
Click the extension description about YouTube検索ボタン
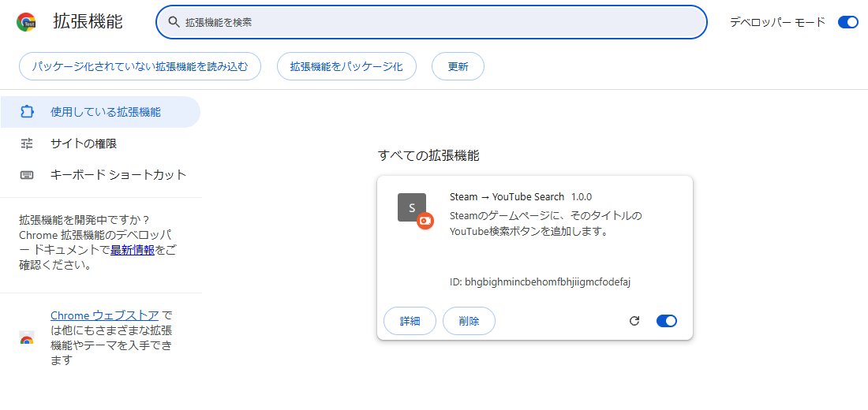click(546, 224)
